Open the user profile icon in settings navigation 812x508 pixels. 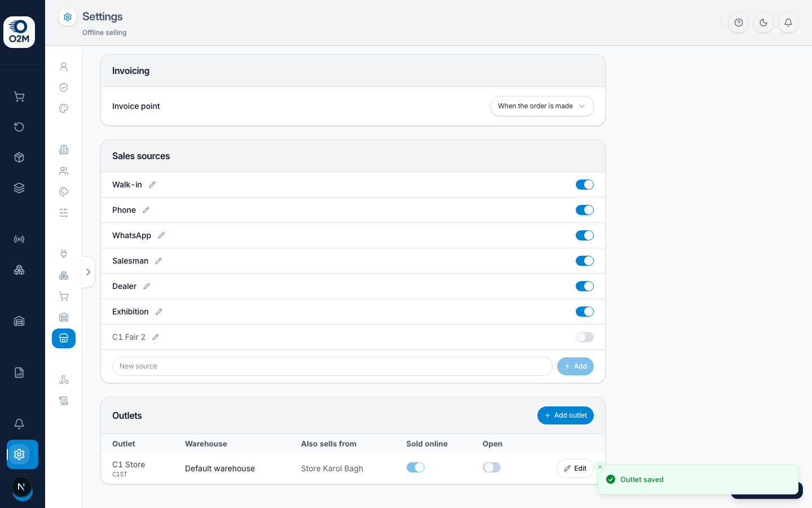tap(64, 67)
